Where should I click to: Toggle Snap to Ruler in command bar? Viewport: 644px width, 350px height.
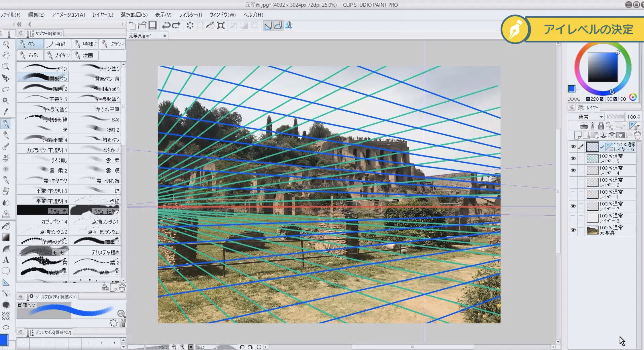(x=268, y=25)
